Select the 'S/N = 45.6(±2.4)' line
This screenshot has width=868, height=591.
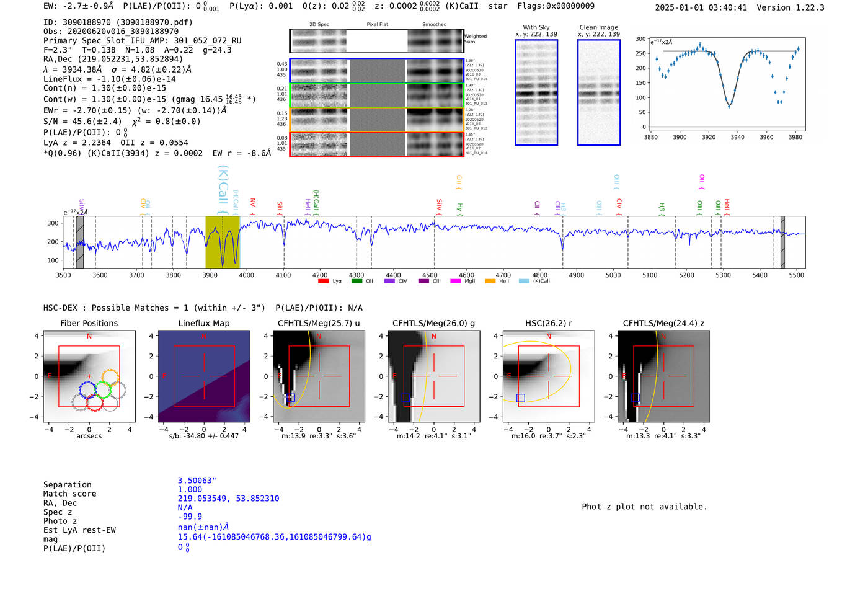coord(122,122)
